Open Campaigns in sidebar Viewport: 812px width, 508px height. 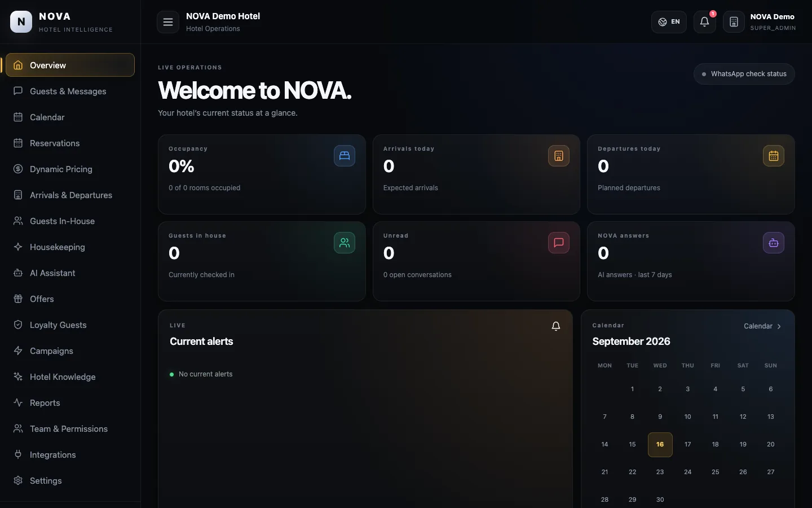coord(70,351)
